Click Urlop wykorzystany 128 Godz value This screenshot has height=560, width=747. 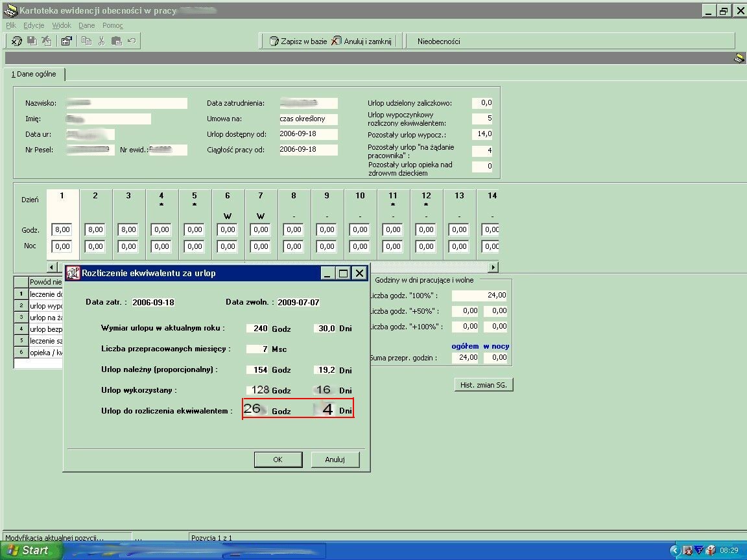(x=257, y=390)
